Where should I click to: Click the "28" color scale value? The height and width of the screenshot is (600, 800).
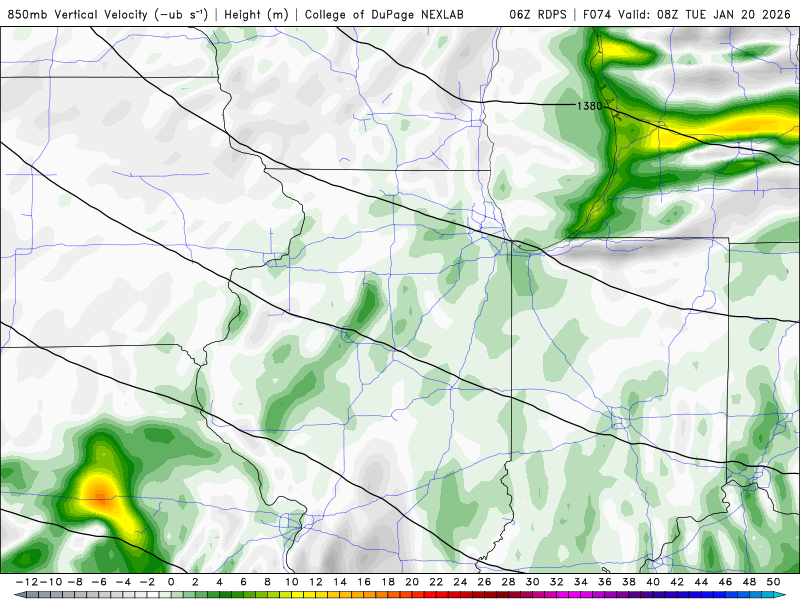[508, 582]
